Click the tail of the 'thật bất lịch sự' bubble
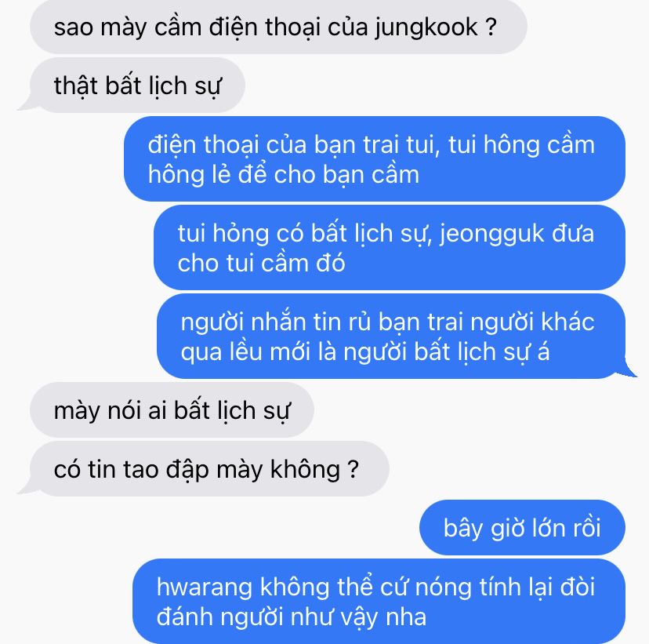Image resolution: width=649 pixels, height=644 pixels. pyautogui.click(x=27, y=106)
